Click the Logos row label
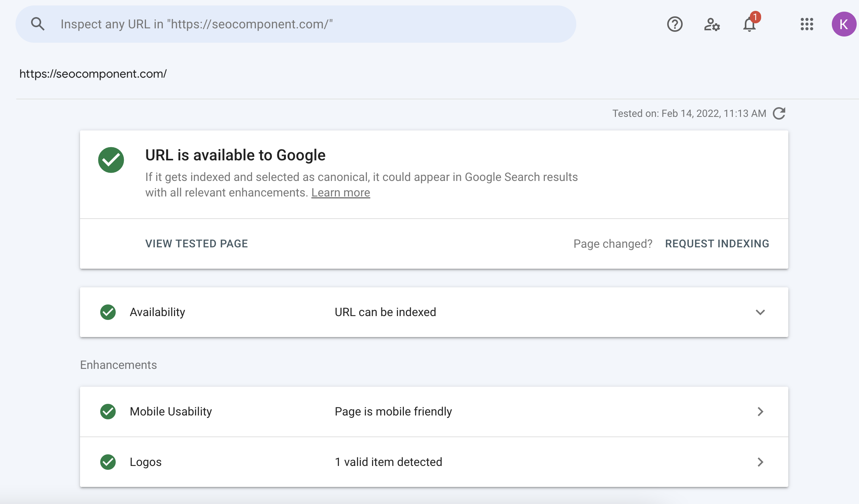 click(x=146, y=462)
